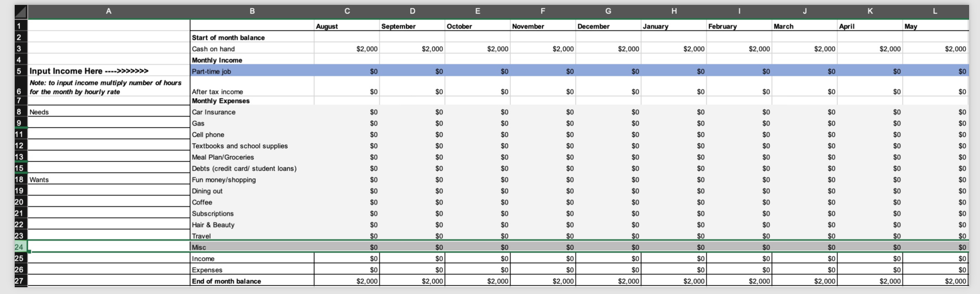Click the January month cell

pyautogui.click(x=674, y=26)
